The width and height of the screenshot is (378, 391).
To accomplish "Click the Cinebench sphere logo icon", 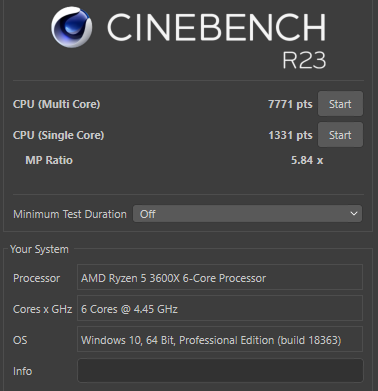I will pyautogui.click(x=72, y=27).
